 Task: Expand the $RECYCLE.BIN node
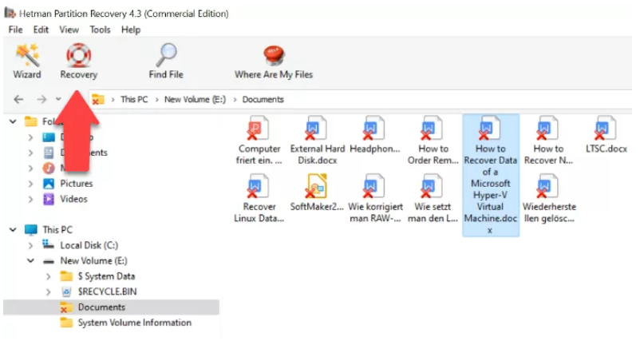pyautogui.click(x=48, y=292)
